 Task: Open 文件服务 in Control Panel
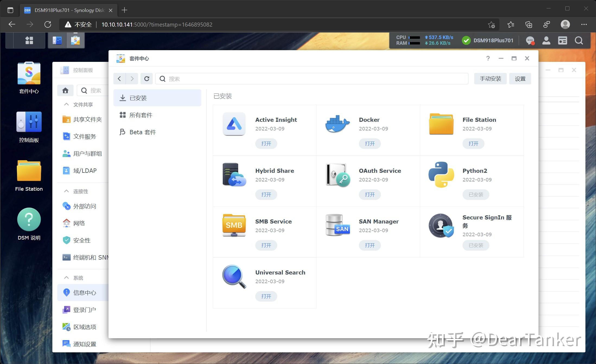(x=83, y=136)
